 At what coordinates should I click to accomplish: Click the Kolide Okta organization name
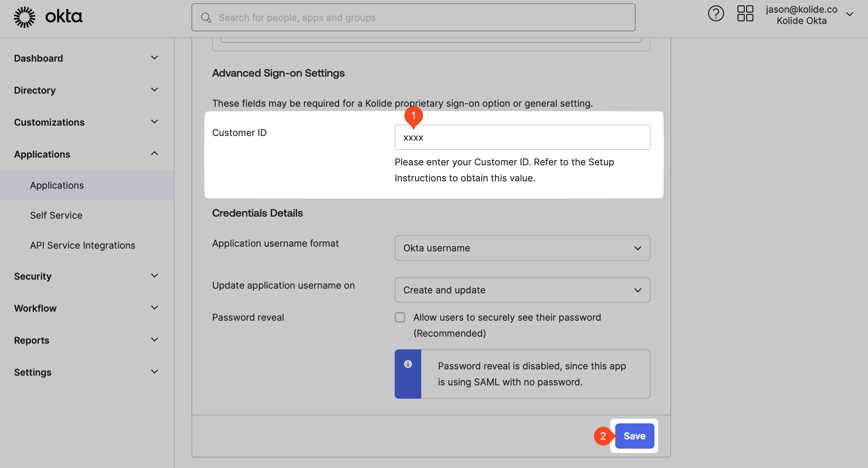[802, 21]
